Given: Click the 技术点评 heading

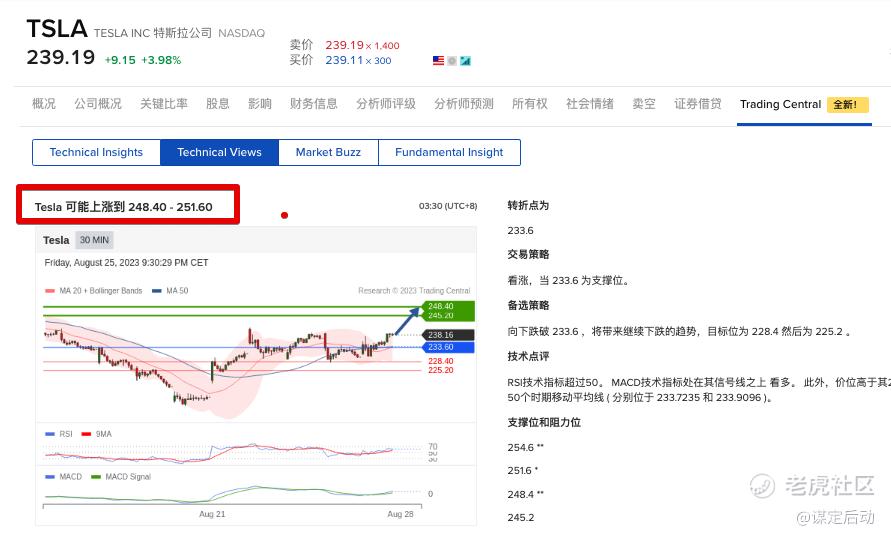Looking at the screenshot, I should point(528,357).
